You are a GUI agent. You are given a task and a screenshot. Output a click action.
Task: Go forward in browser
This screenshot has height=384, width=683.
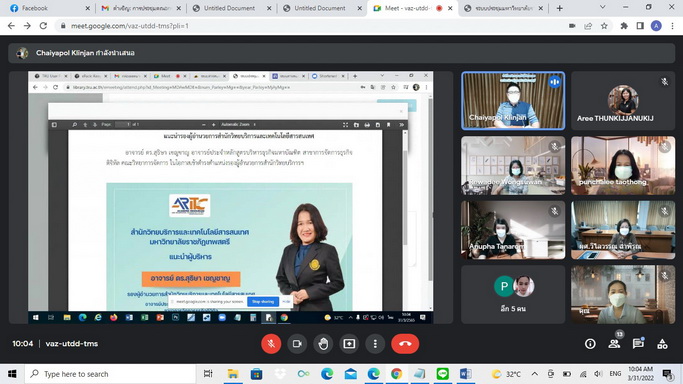27,26
